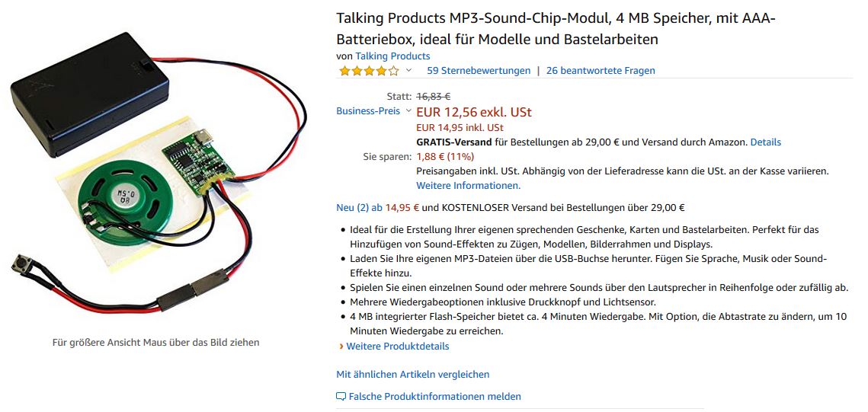Image resolution: width=868 pixels, height=412 pixels.
Task: View the 26 beantwortete Fragen
Action: pyautogui.click(x=601, y=71)
